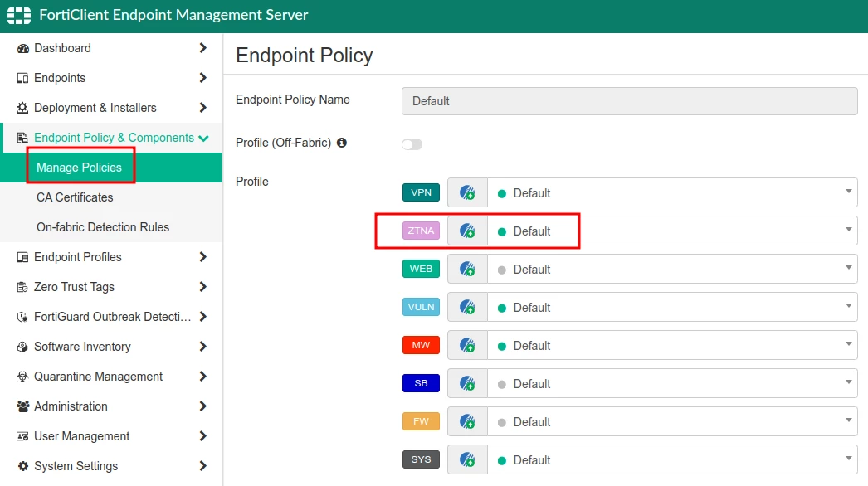Expand the Quarantine Management chevron

(203, 377)
